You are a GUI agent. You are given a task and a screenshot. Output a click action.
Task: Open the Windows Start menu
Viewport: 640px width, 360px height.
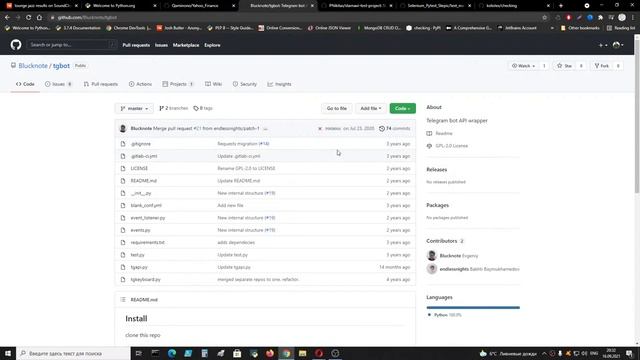tap(8, 353)
